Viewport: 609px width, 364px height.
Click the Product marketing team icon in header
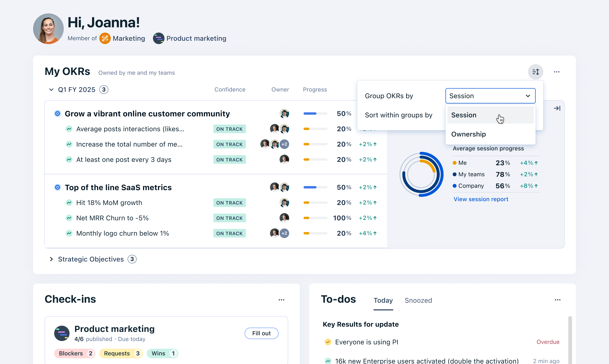[158, 39]
